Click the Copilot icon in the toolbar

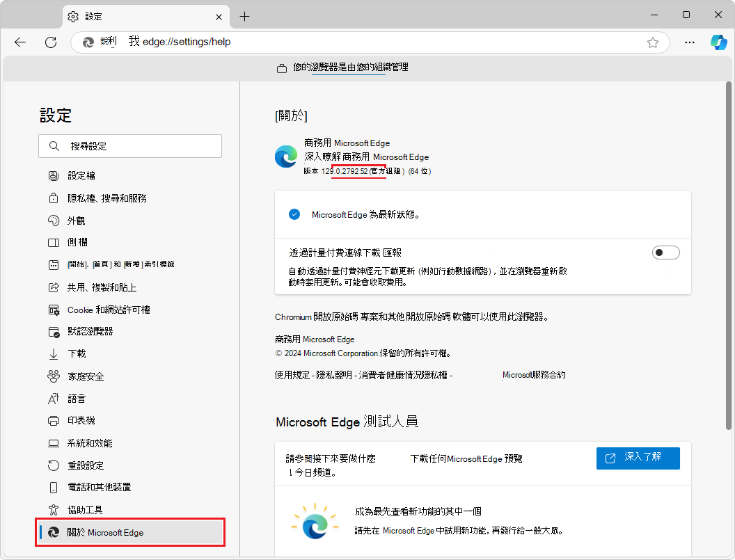tap(718, 42)
